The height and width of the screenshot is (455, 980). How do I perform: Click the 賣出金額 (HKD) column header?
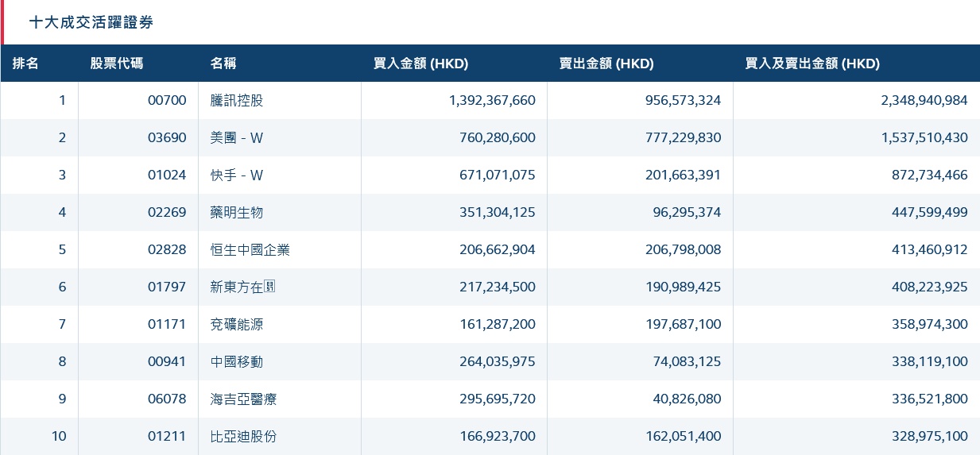[606, 64]
